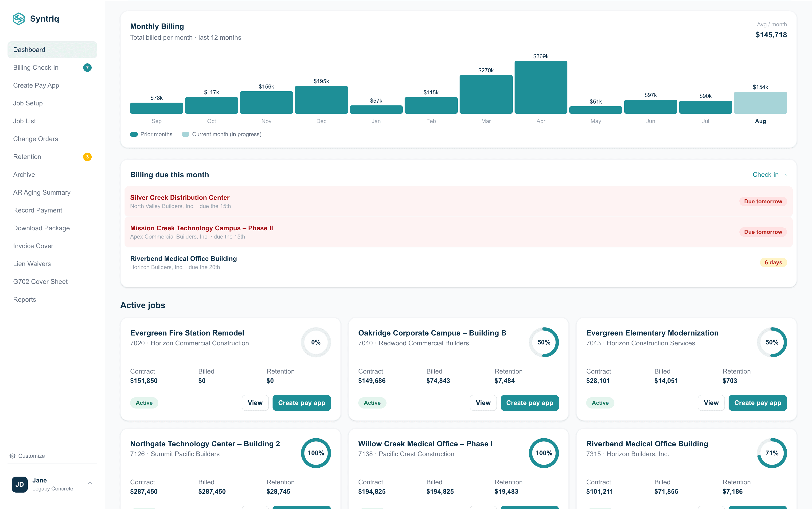Viewport: 812px width, 509px height.
Task: Click the May $51k bar
Action: click(595, 110)
